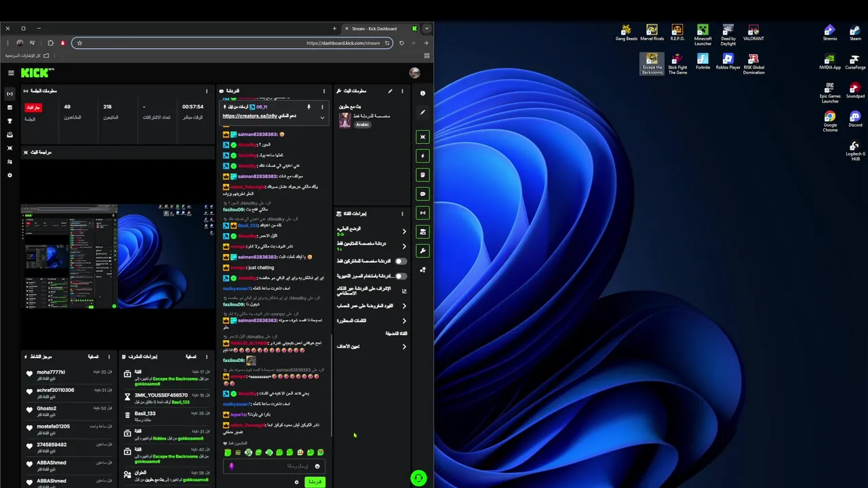Image resolution: width=868 pixels, height=488 pixels.
Task: Open the green headset support button
Action: coord(418,479)
